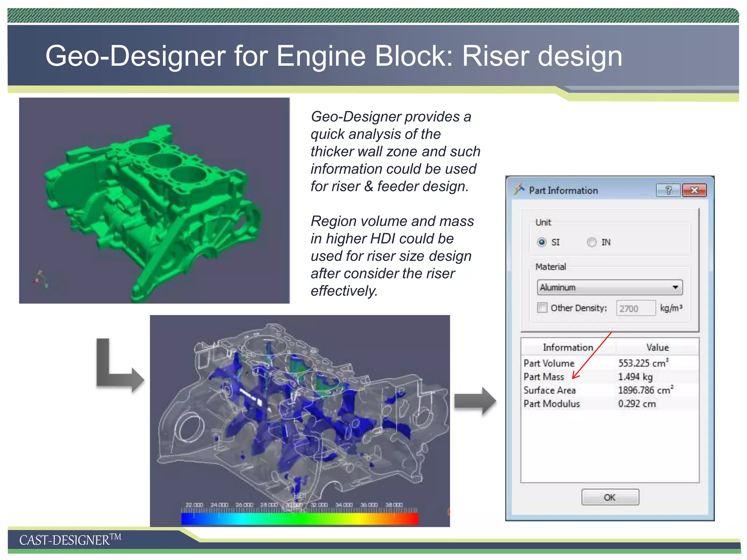Click the density input field showing 2700
Screen dimensions: 747x560
click(x=635, y=308)
